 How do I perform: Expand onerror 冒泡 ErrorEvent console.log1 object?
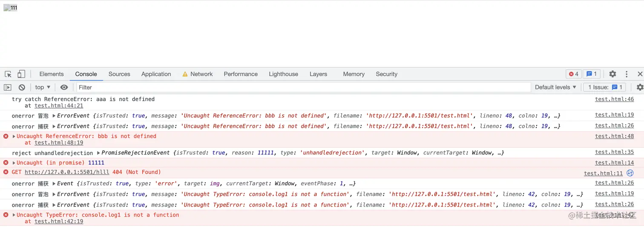coord(54,194)
